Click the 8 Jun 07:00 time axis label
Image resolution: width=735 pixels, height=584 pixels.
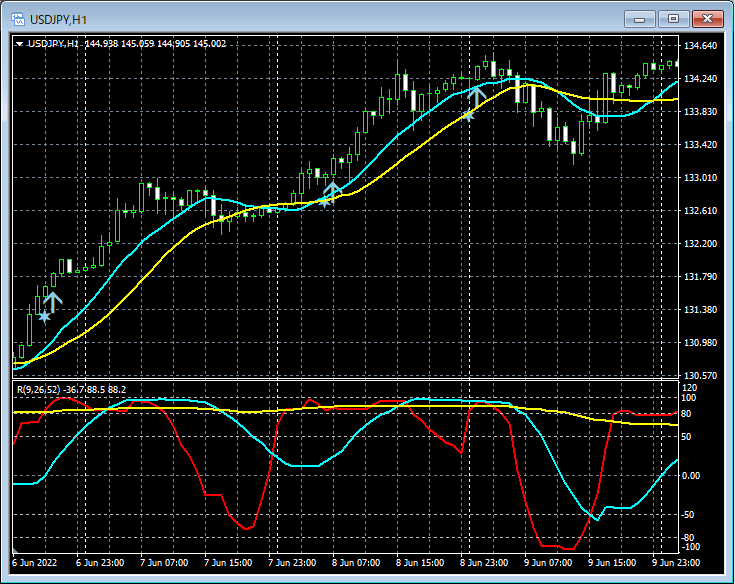point(356,562)
